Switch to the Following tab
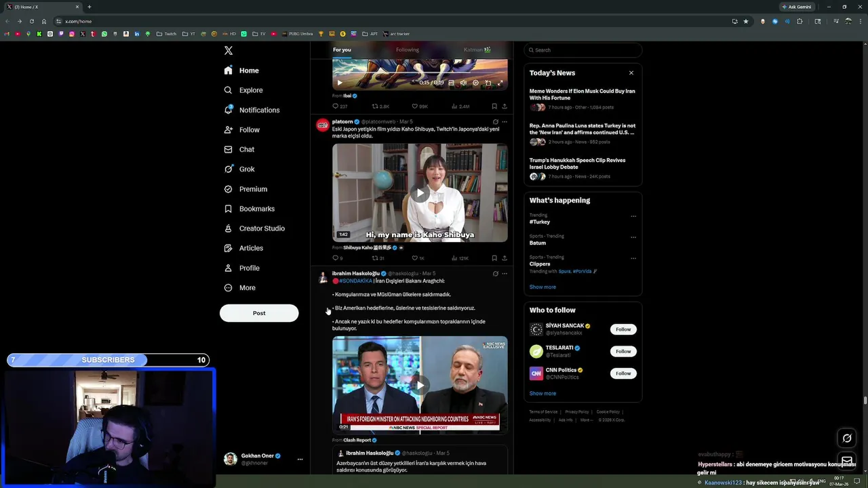 [408, 49]
